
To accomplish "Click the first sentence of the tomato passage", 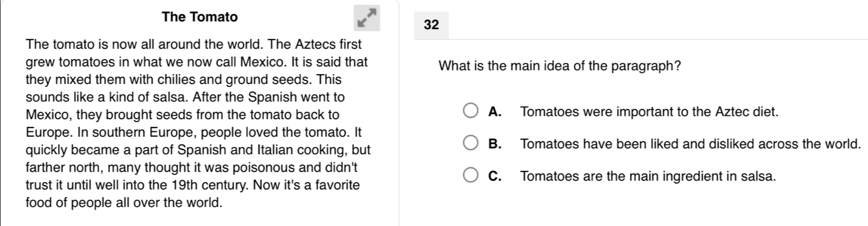I will pos(142,45).
